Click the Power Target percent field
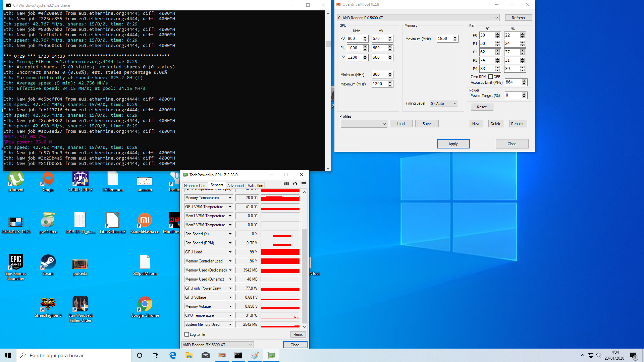This screenshot has width=644, height=362. coord(514,96)
